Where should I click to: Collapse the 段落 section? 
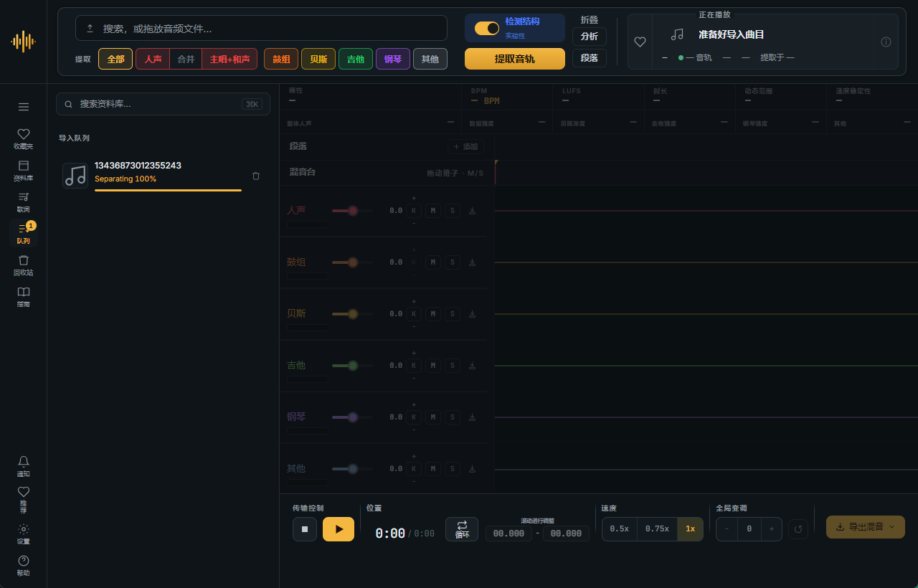(x=590, y=58)
